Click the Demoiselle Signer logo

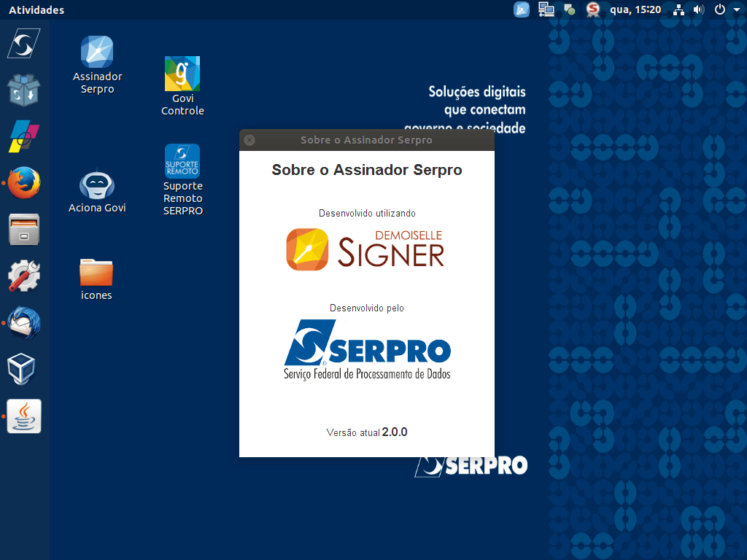click(365, 249)
